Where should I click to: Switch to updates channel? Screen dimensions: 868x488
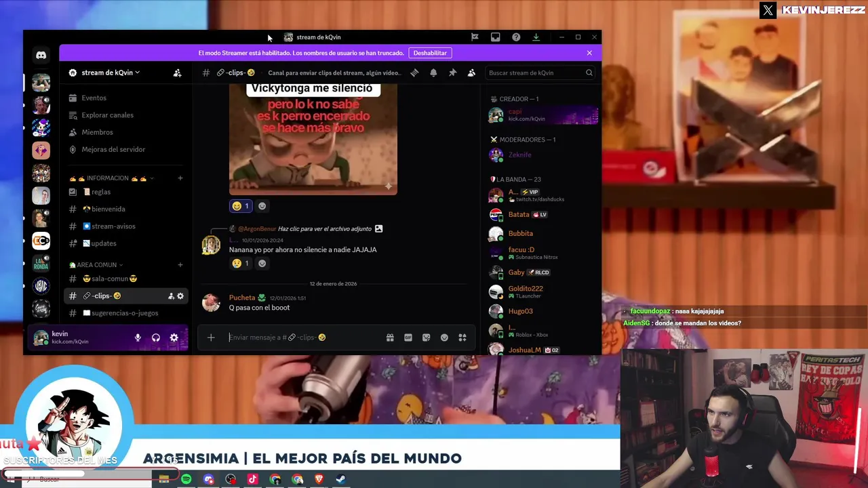pos(125,243)
